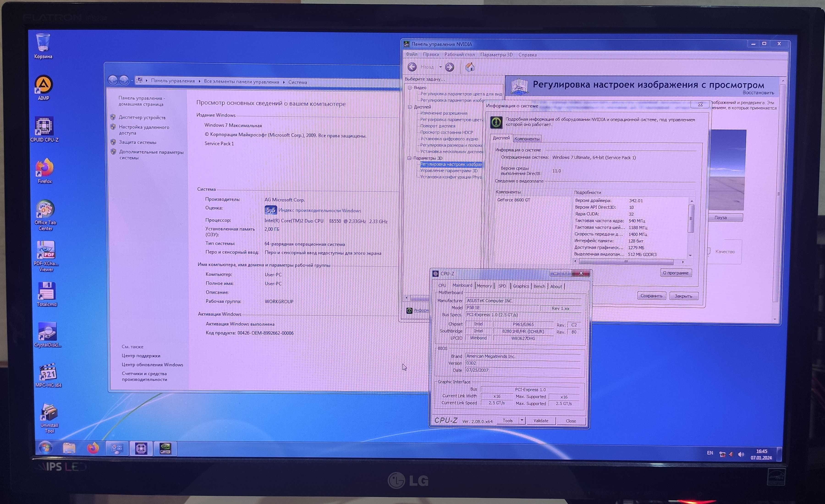The height and width of the screenshot is (504, 825).
Task: Expand breadcrumb arrow after Панель управления
Action: [200, 81]
